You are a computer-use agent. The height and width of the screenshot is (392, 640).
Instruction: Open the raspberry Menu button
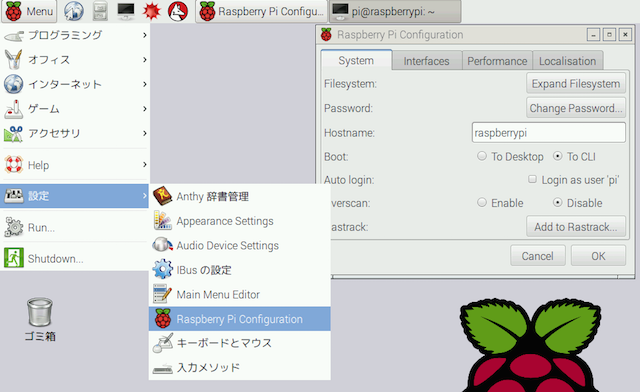point(29,11)
